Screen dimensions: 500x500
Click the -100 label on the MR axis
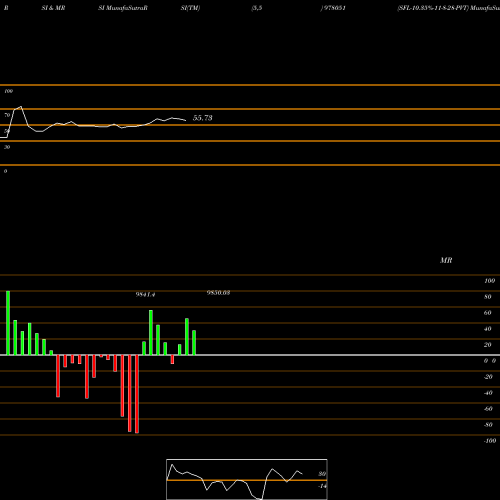click(x=490, y=441)
